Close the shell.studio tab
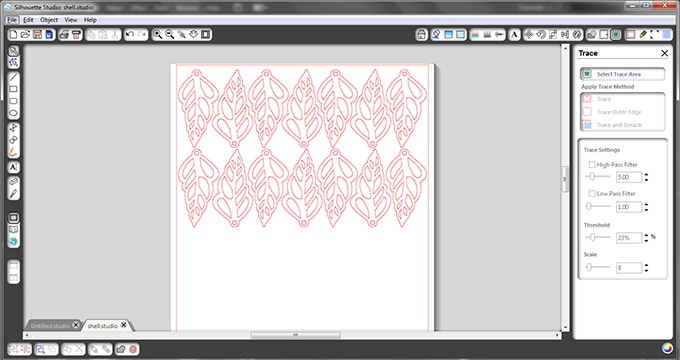This screenshot has width=680, height=360. 124,325
